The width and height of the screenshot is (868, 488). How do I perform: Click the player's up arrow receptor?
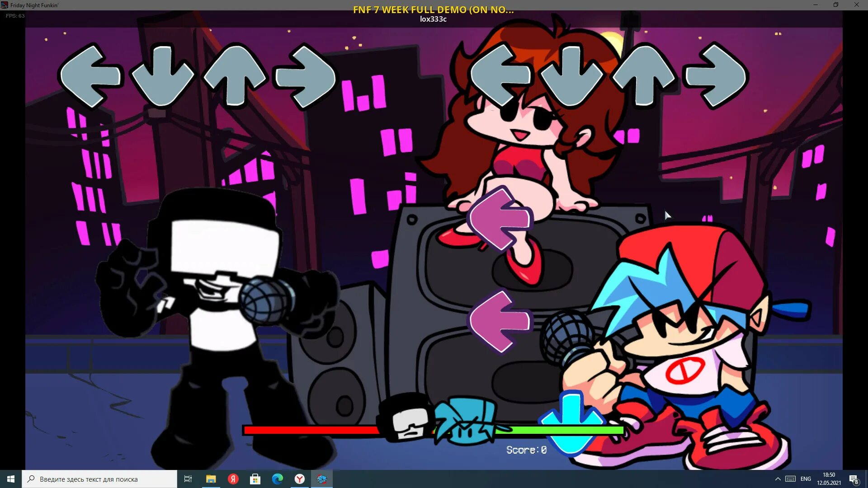[x=644, y=75]
